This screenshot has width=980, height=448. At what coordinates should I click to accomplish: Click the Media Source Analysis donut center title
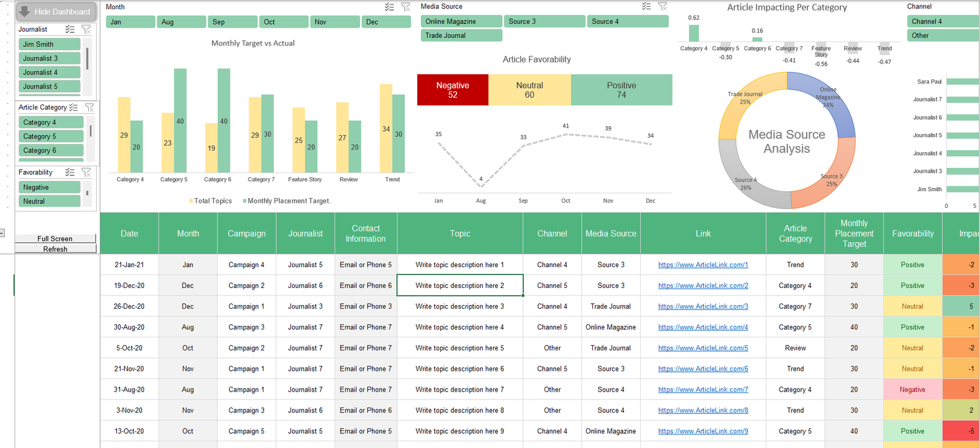click(x=786, y=142)
